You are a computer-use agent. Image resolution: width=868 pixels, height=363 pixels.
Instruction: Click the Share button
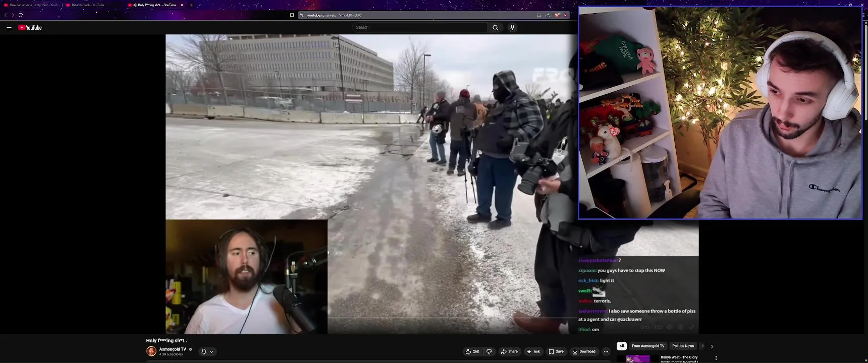pos(509,351)
